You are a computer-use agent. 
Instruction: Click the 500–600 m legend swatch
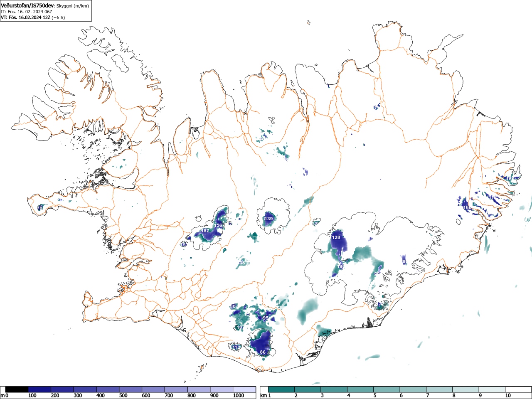click(x=131, y=389)
